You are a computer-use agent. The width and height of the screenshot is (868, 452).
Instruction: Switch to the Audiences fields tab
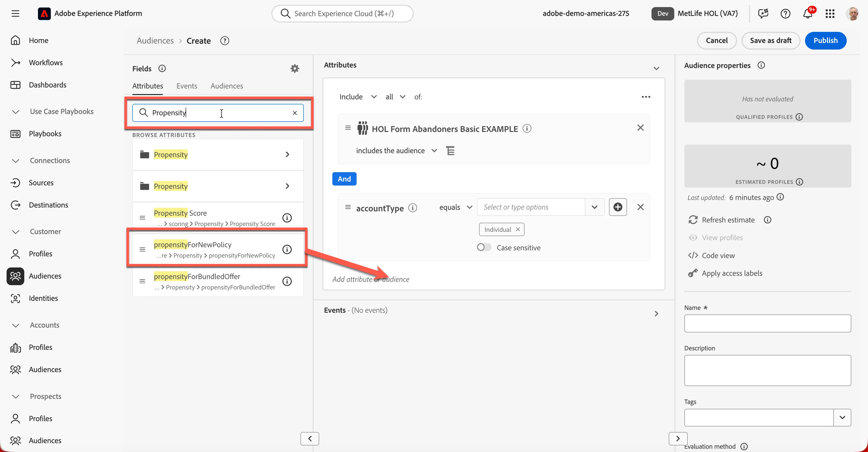pyautogui.click(x=227, y=86)
